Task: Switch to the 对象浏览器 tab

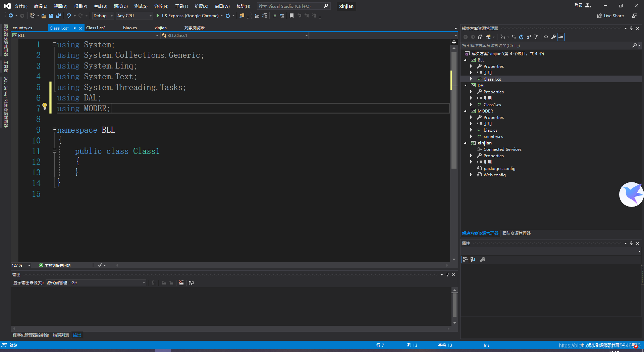Action: (x=194, y=28)
